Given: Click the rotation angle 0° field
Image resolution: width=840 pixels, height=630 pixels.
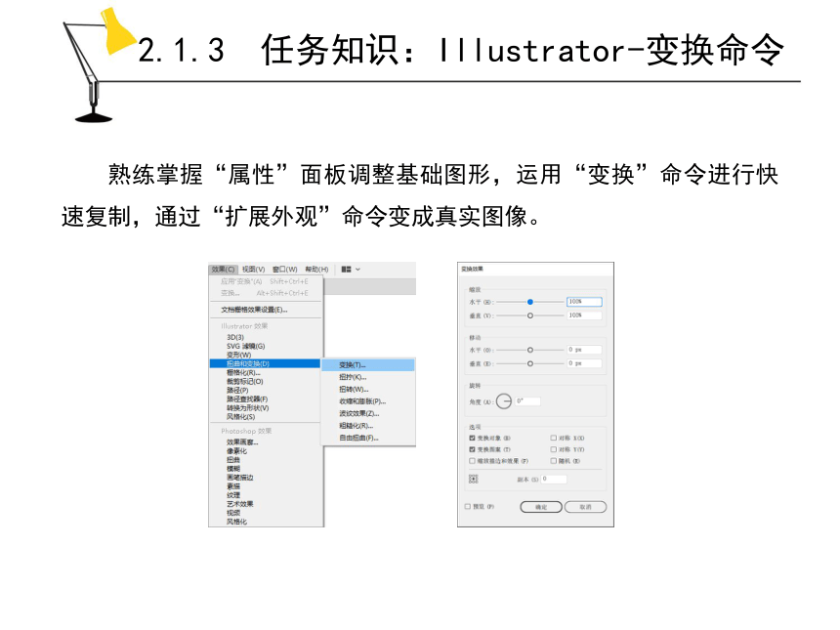Looking at the screenshot, I should click(x=527, y=401).
